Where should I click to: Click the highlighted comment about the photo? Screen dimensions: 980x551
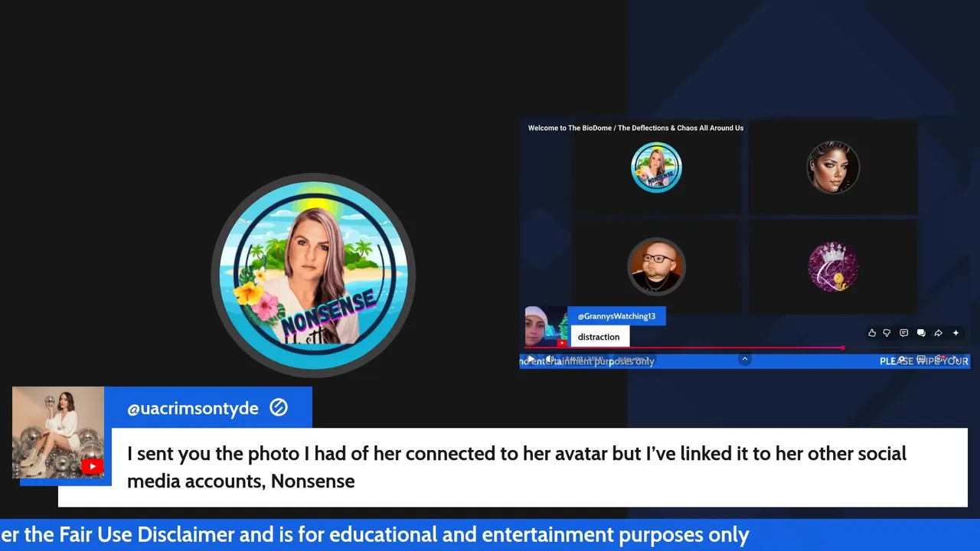[x=513, y=468]
